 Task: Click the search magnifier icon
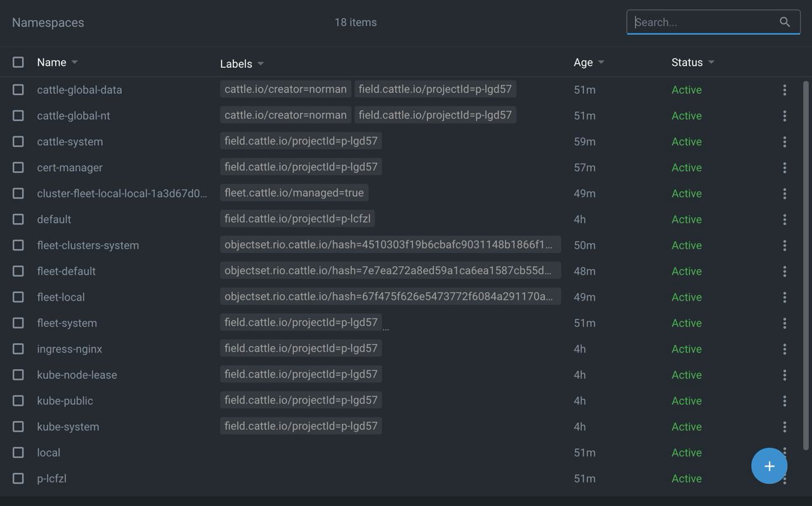[x=785, y=22]
